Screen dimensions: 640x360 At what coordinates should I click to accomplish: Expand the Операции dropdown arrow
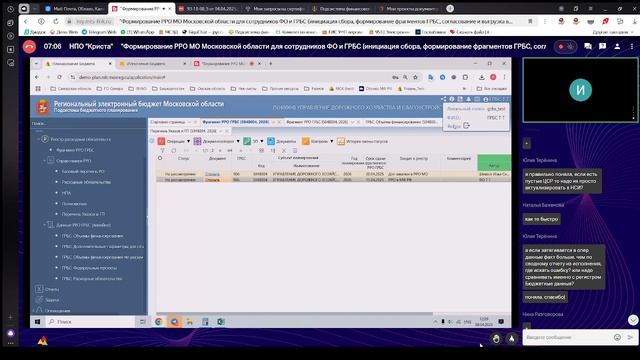(x=188, y=141)
